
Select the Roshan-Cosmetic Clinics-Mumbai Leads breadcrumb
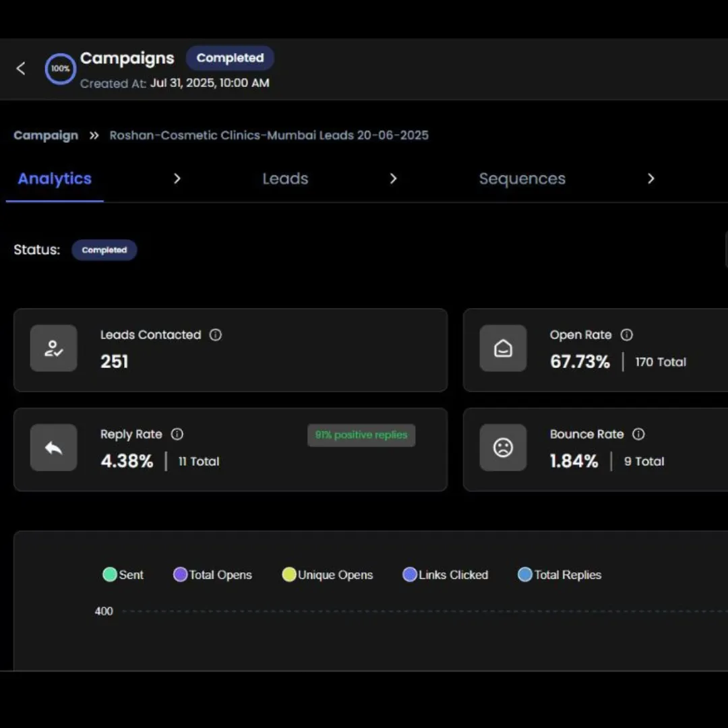coord(269,135)
